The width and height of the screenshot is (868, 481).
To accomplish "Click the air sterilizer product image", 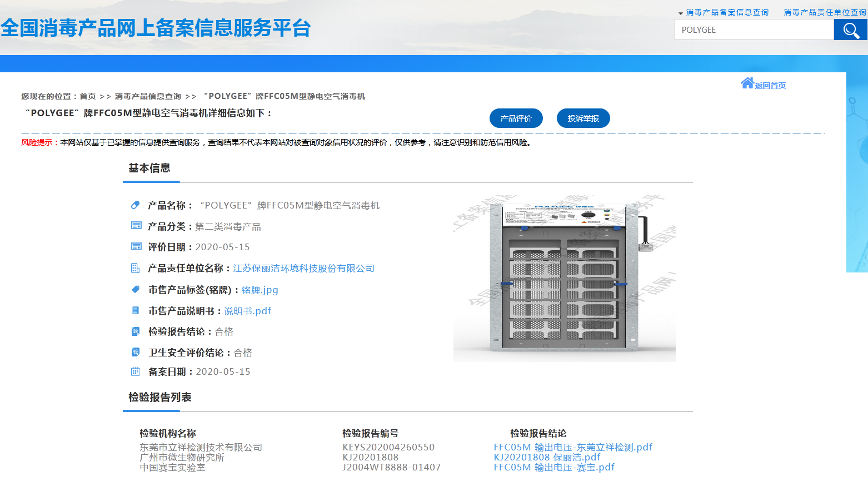I will click(x=564, y=278).
